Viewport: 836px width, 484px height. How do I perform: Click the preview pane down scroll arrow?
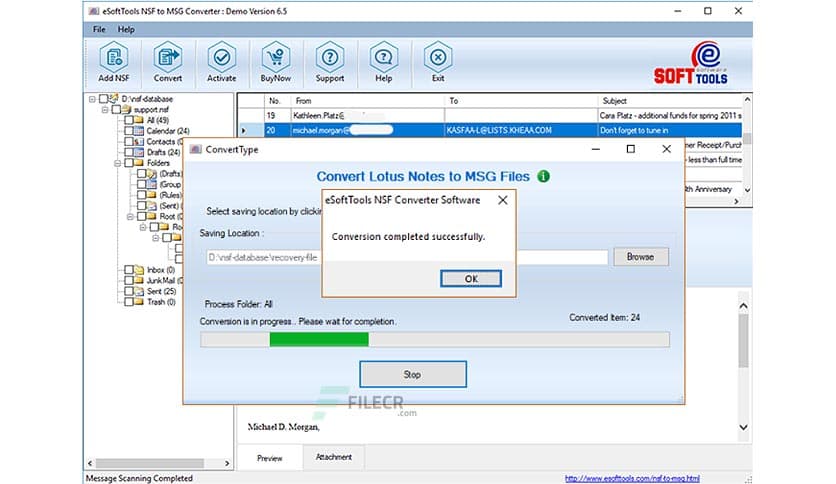tap(744, 427)
